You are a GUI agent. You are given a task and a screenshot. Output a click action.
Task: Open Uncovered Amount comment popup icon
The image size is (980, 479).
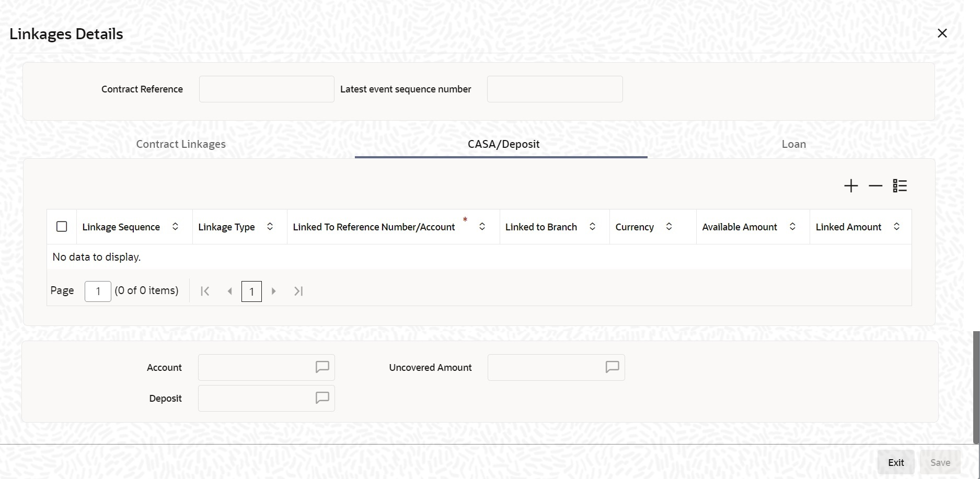tap(612, 367)
